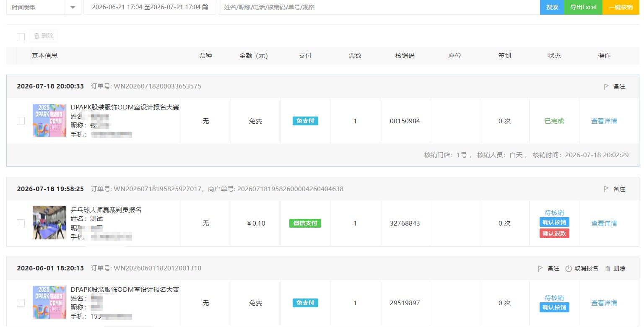Click the 备注 flag icon on the 19:58:25 order

[606, 189]
